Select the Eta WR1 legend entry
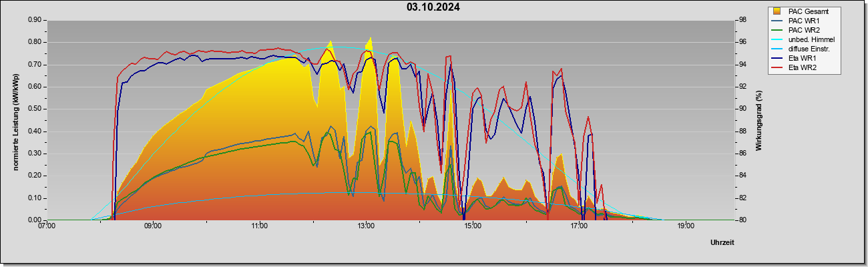 pos(800,58)
